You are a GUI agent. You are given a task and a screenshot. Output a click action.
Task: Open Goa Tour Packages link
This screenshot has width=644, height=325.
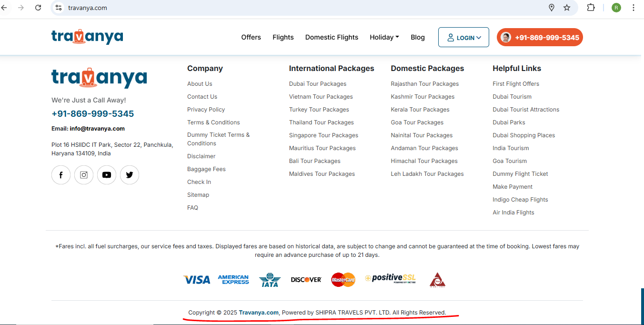(417, 122)
